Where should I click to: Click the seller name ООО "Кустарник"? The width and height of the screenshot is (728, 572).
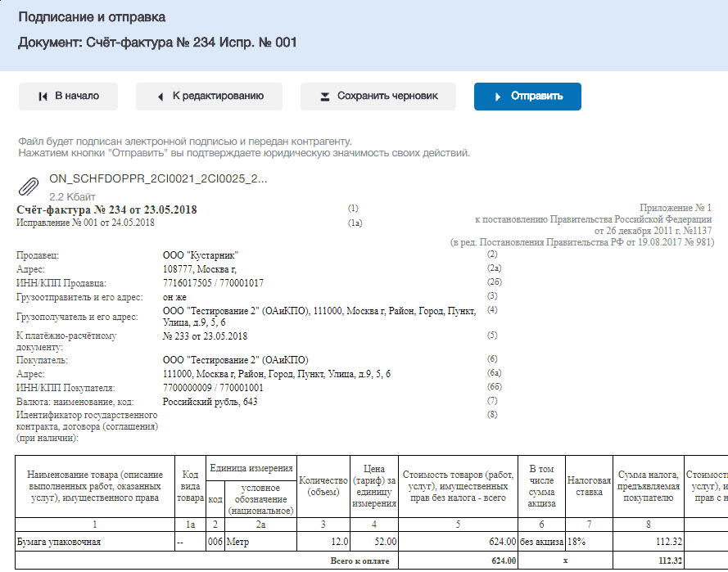[x=200, y=255]
